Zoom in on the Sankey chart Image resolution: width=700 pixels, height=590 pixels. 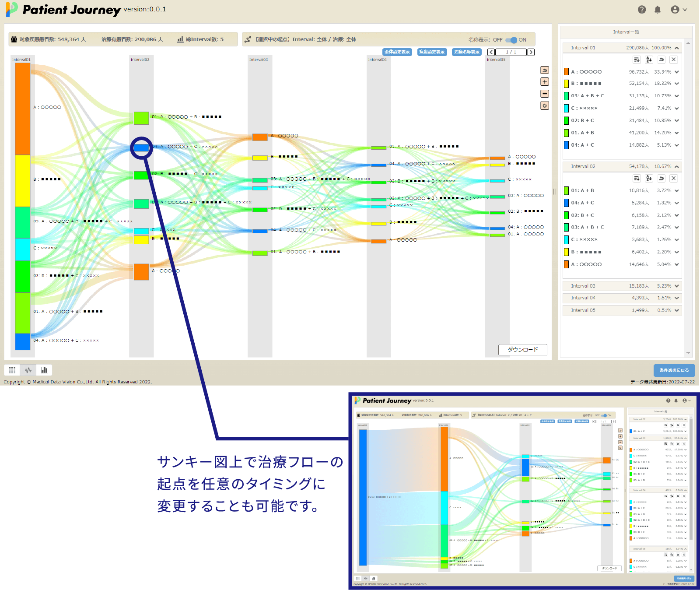point(545,82)
